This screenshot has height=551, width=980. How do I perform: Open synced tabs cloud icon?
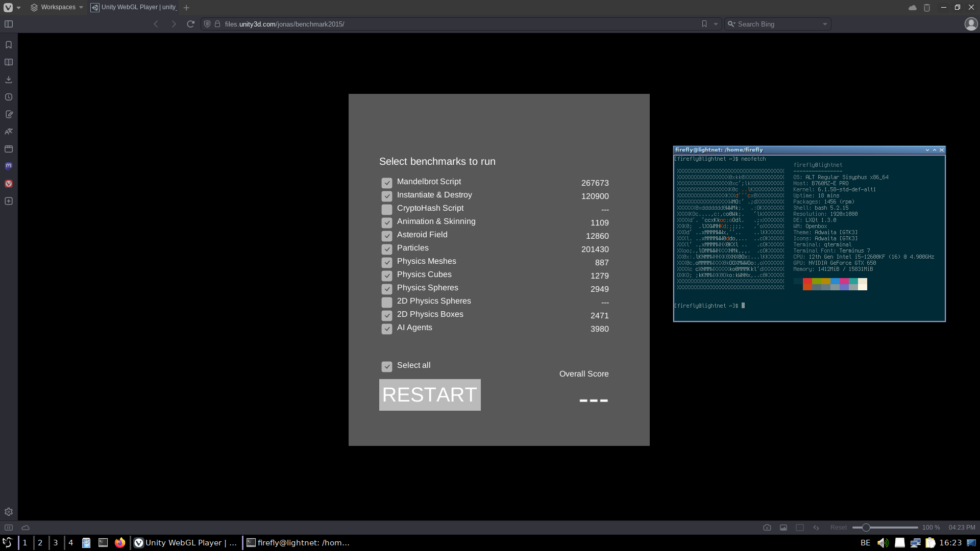click(x=913, y=8)
